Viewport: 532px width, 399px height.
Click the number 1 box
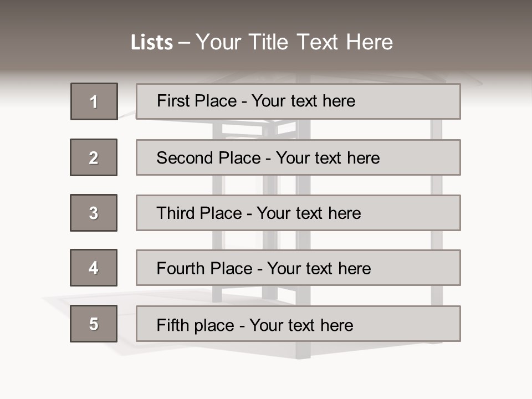tap(94, 101)
